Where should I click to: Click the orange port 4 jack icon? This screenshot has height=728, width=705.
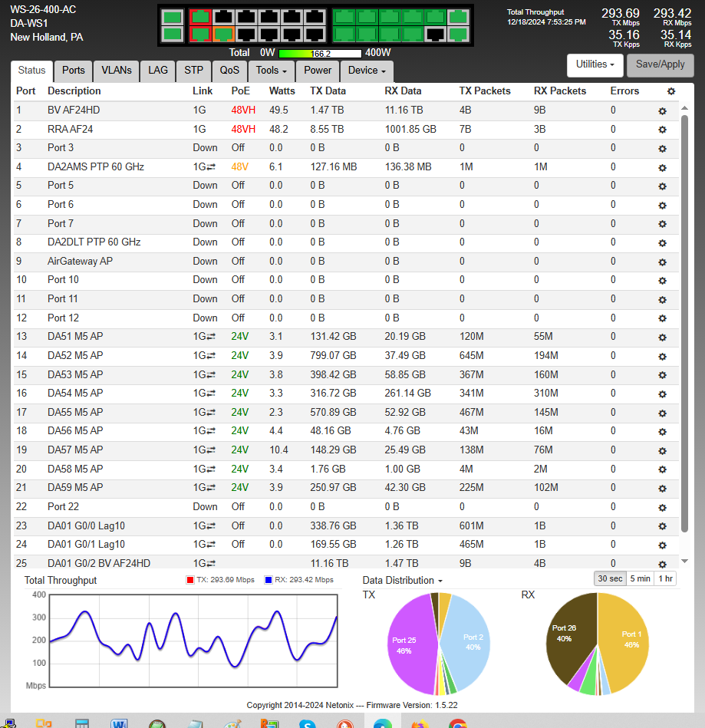(x=223, y=34)
